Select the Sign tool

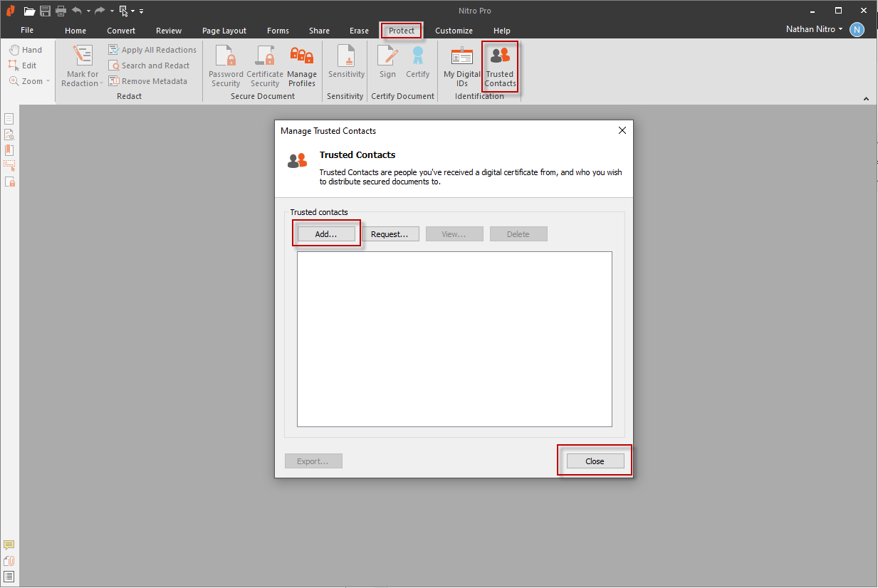point(387,64)
